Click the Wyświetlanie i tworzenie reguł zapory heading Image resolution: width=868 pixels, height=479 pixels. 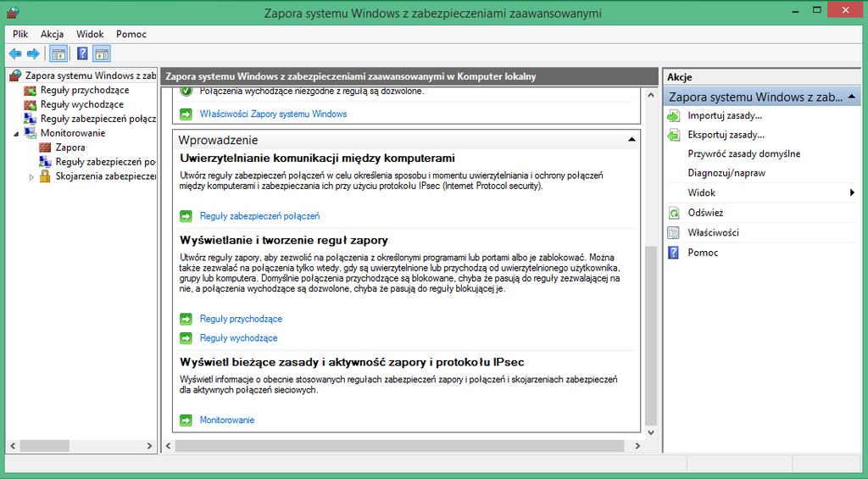point(284,240)
